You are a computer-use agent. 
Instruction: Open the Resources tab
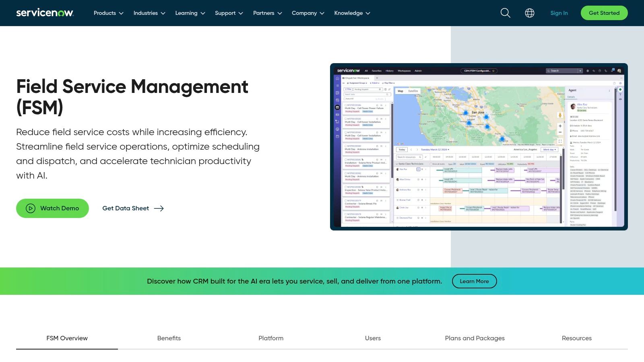click(x=577, y=338)
